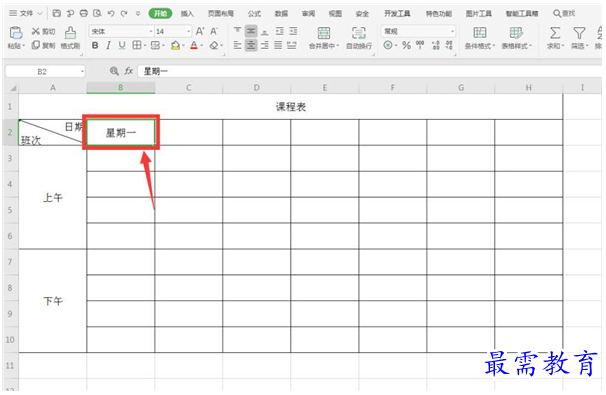Image resolution: width=606 pixels, height=395 pixels.
Task: Click the cell borders icon
Action: coord(136,46)
